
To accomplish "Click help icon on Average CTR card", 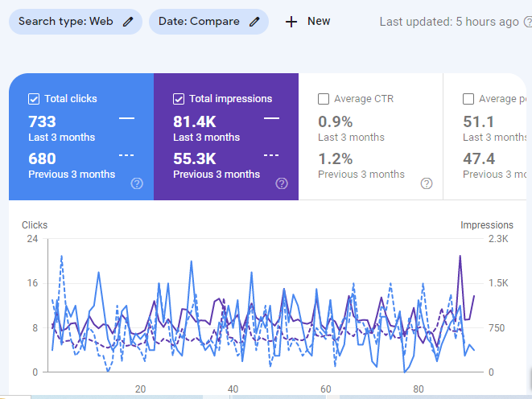I will 427,183.
